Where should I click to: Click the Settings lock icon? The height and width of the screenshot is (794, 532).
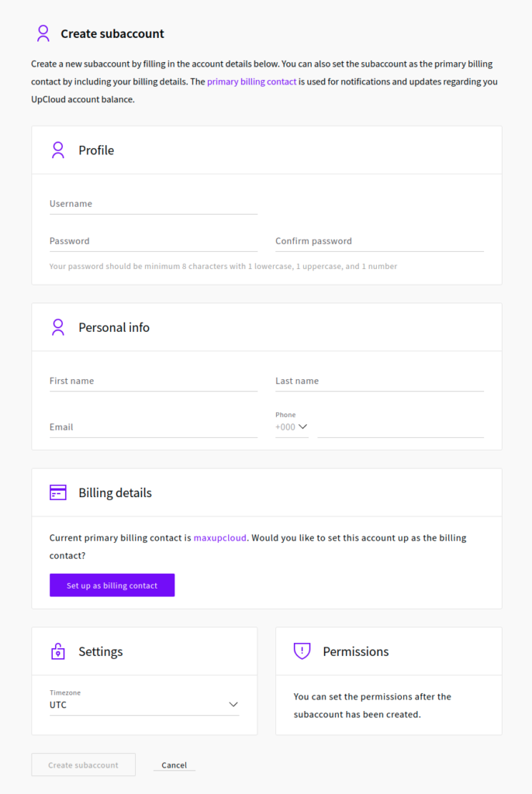point(58,651)
